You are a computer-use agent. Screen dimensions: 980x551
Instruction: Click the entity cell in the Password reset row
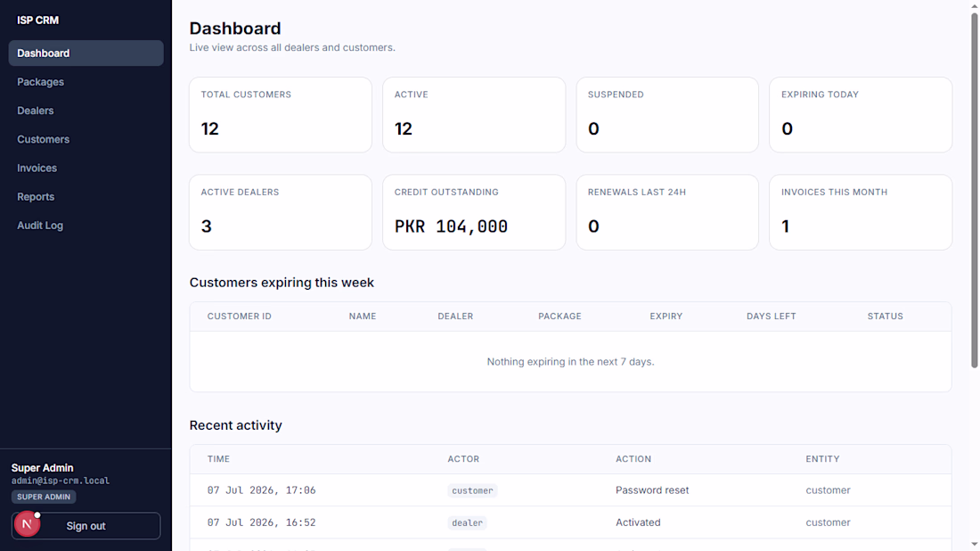[x=829, y=490]
